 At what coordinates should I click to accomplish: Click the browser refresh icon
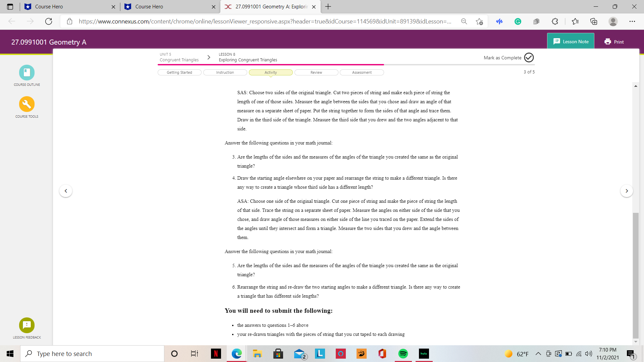coord(49,21)
